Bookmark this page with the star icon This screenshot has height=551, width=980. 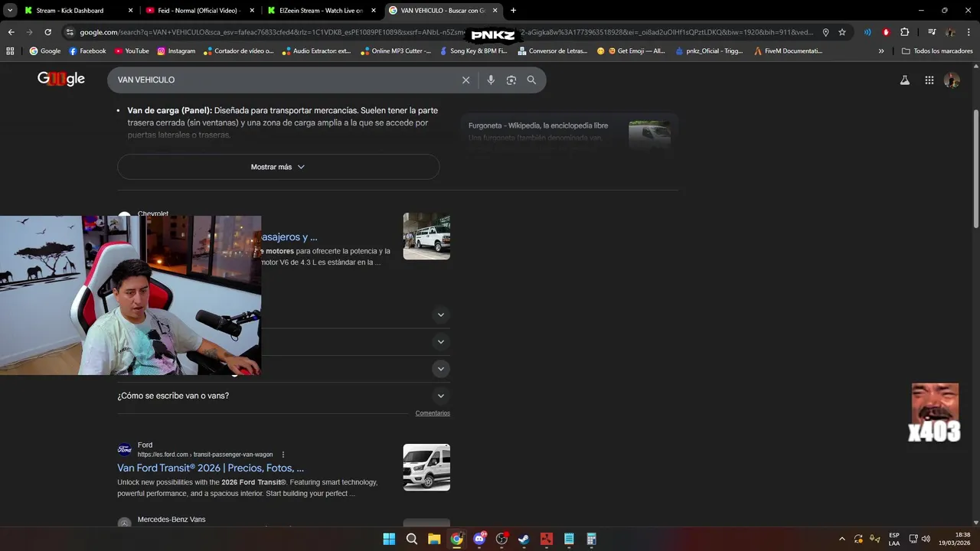842,32
